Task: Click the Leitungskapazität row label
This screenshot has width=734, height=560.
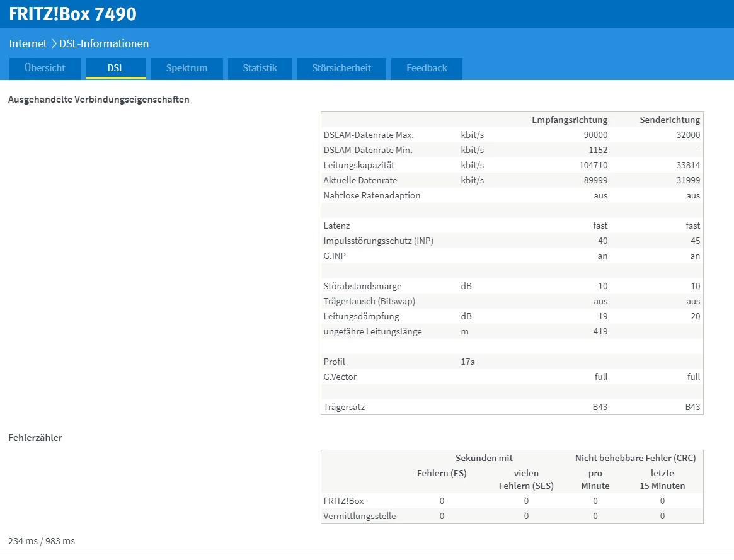Action: (x=359, y=165)
